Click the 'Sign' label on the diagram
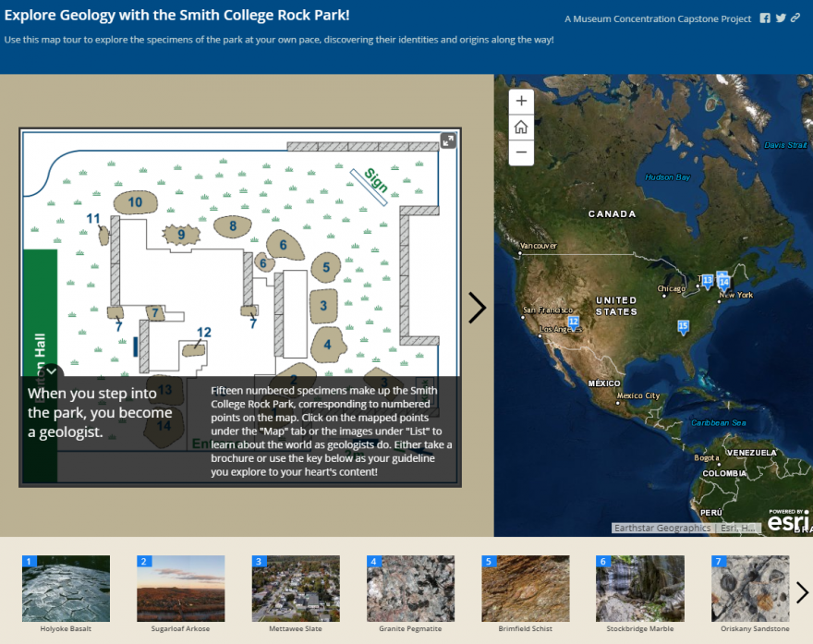Image resolution: width=813 pixels, height=644 pixels. coord(375,180)
